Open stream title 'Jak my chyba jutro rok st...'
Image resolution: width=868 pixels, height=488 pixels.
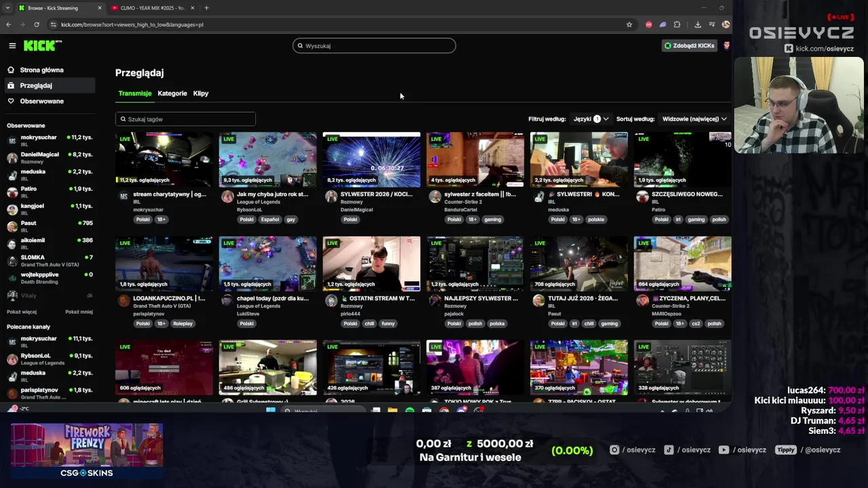pos(273,194)
